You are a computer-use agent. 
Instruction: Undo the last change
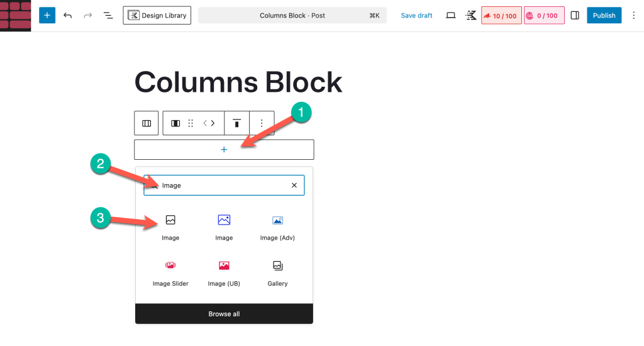pos(68,15)
